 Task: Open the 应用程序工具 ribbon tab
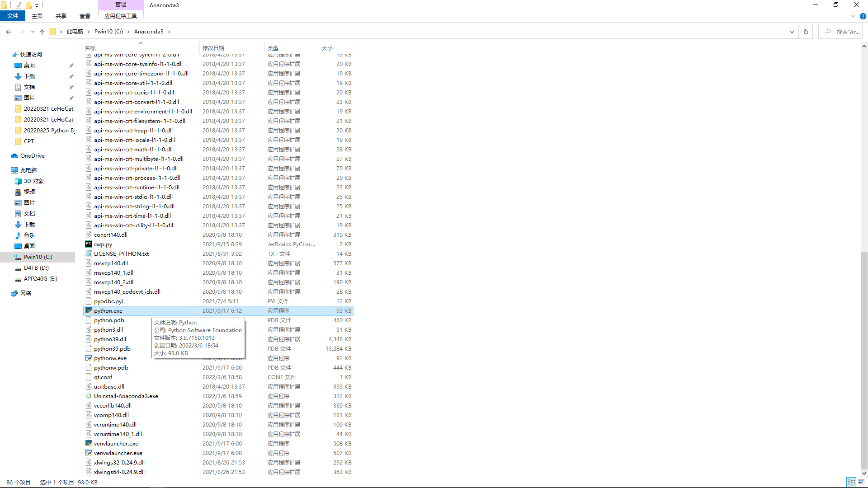121,16
